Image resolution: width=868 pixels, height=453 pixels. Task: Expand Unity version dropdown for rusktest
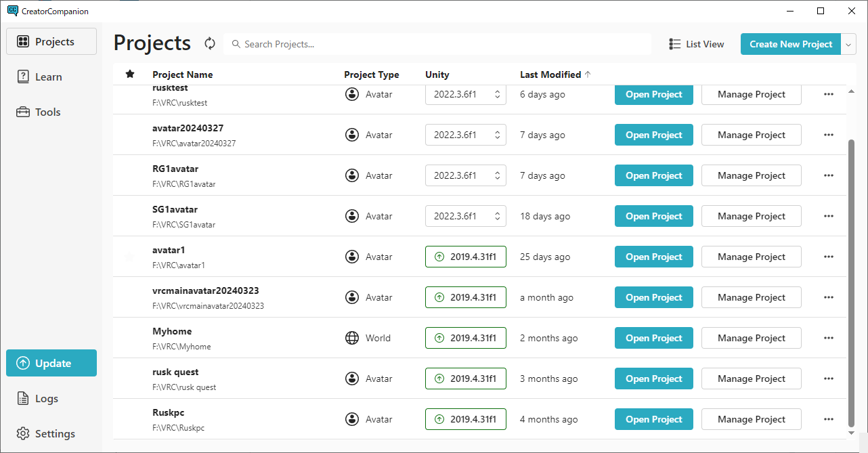coord(498,94)
